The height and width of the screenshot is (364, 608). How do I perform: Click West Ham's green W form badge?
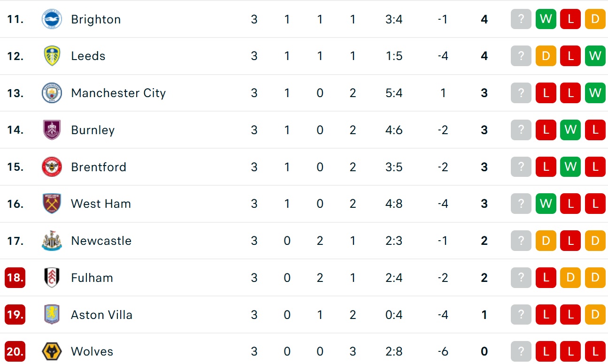(546, 204)
